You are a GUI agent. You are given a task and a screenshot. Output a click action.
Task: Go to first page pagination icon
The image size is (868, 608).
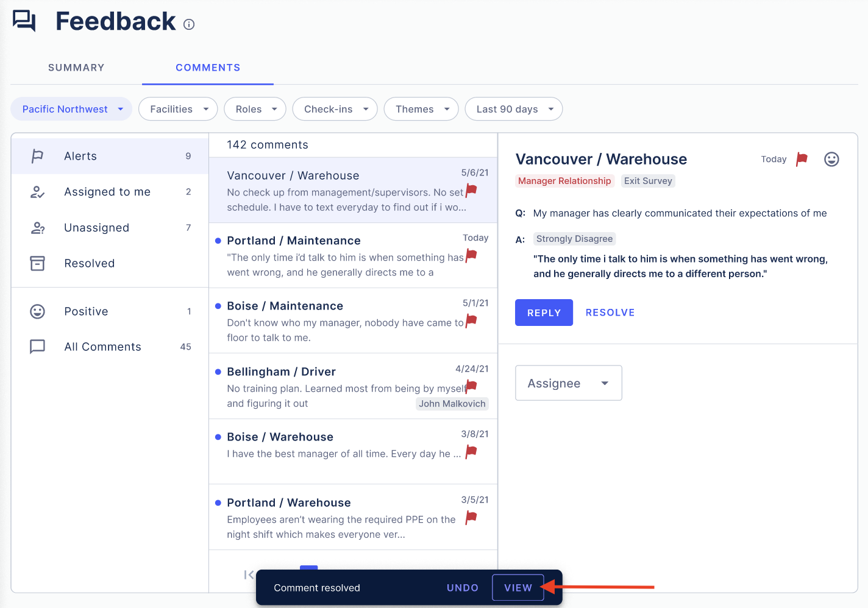tap(249, 574)
